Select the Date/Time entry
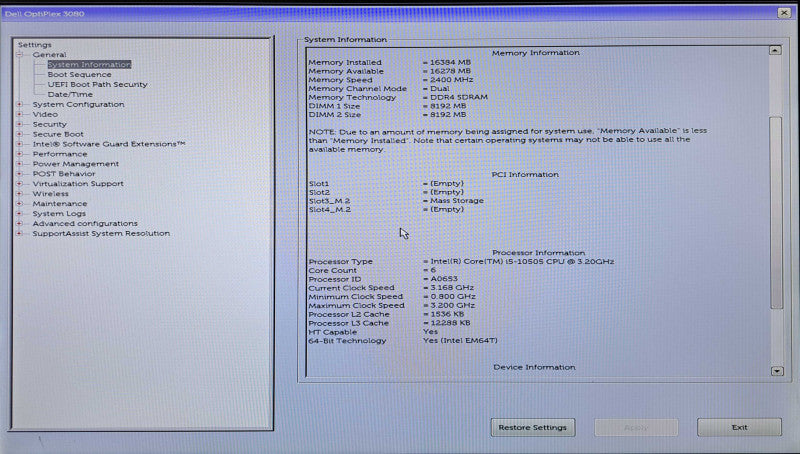The height and width of the screenshot is (454, 800). click(70, 94)
